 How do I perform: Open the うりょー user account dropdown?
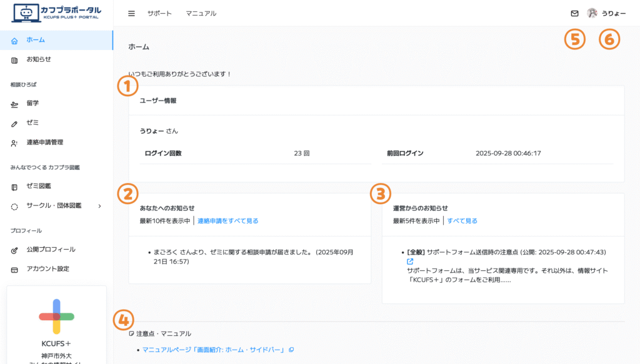tap(613, 13)
